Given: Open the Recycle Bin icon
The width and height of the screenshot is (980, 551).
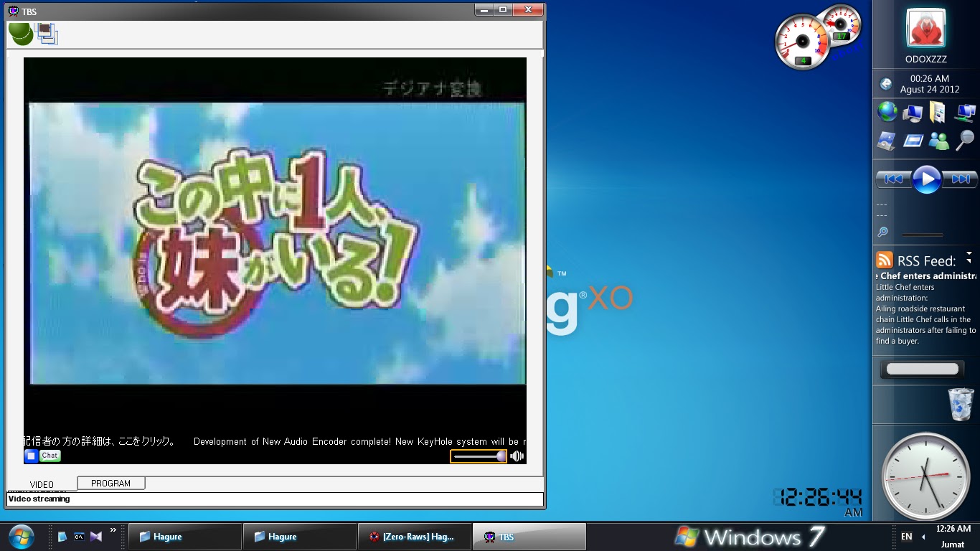Looking at the screenshot, I should (x=961, y=405).
